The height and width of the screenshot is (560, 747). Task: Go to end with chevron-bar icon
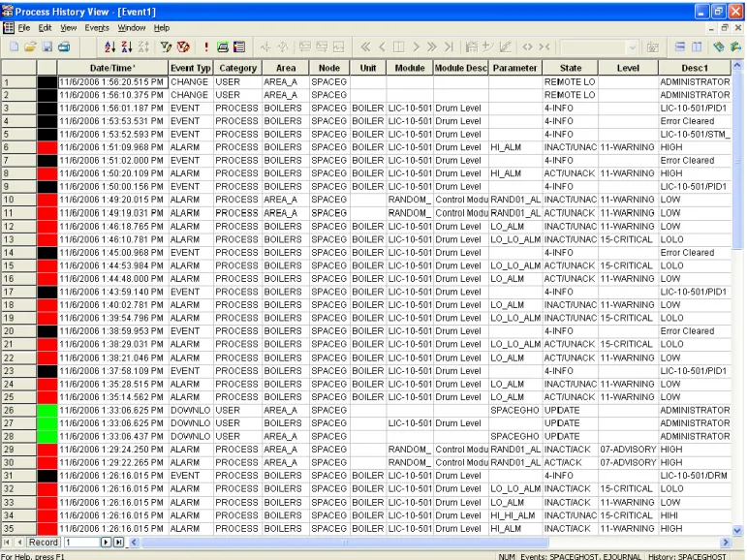(x=449, y=47)
